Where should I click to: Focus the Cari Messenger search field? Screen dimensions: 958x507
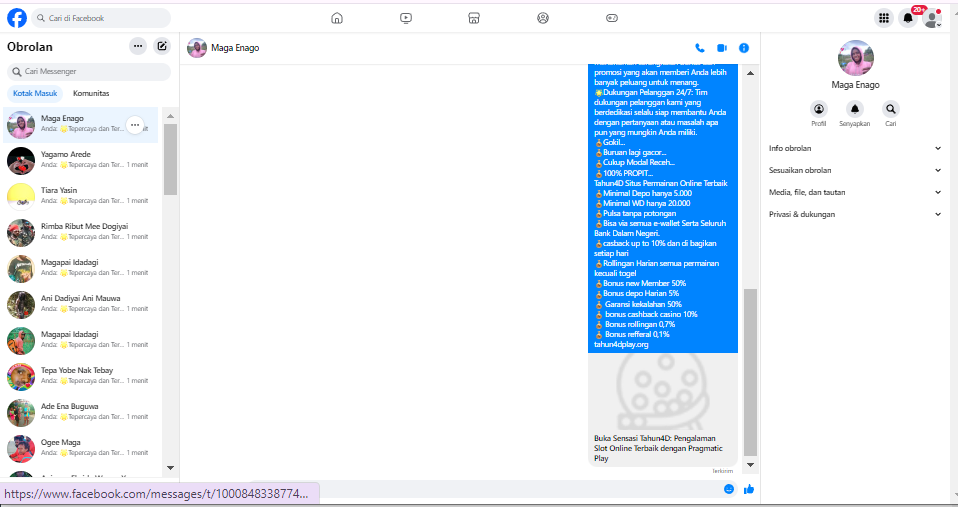pyautogui.click(x=89, y=71)
